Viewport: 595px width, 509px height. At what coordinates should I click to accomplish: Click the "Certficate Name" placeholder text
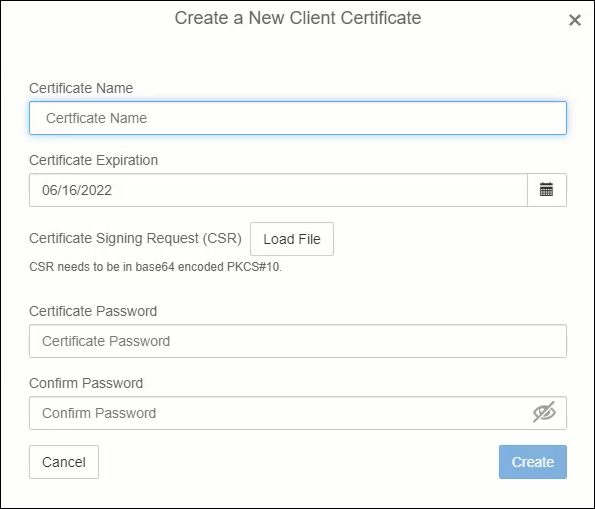(96, 118)
